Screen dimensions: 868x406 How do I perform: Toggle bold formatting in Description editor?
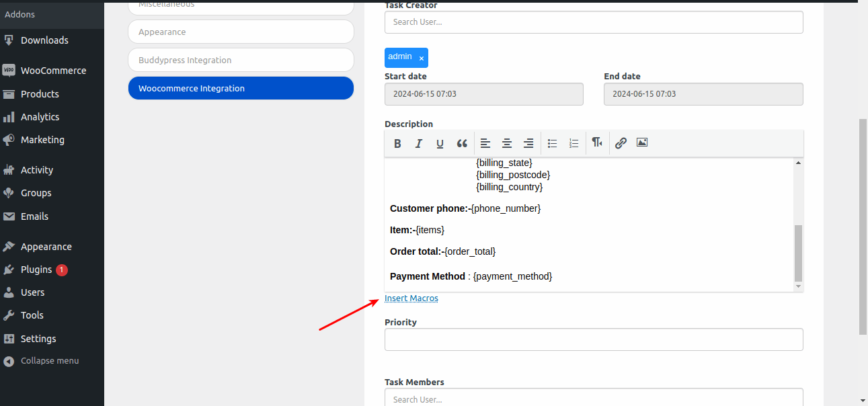397,143
